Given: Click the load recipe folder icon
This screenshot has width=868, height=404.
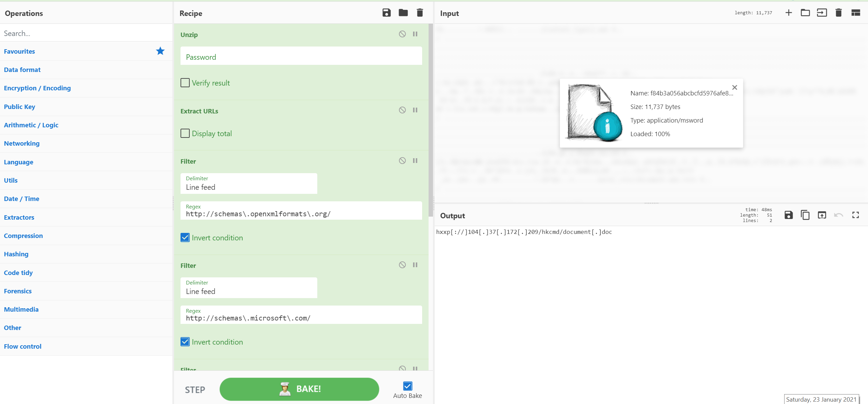Looking at the screenshot, I should tap(403, 13).
